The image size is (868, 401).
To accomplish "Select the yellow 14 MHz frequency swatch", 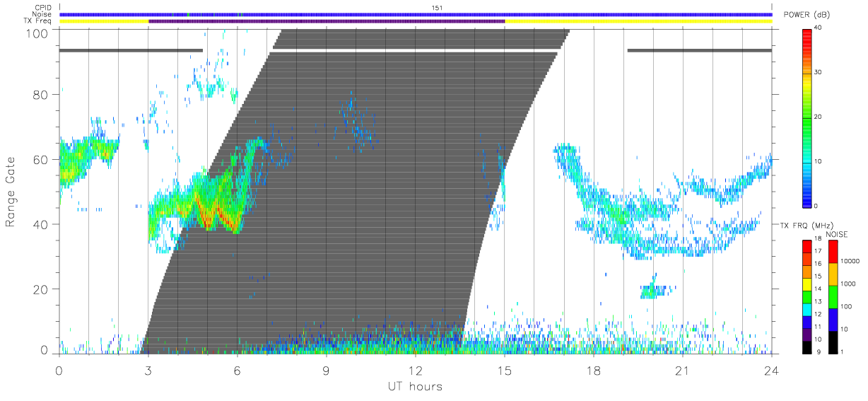I will tap(807, 284).
